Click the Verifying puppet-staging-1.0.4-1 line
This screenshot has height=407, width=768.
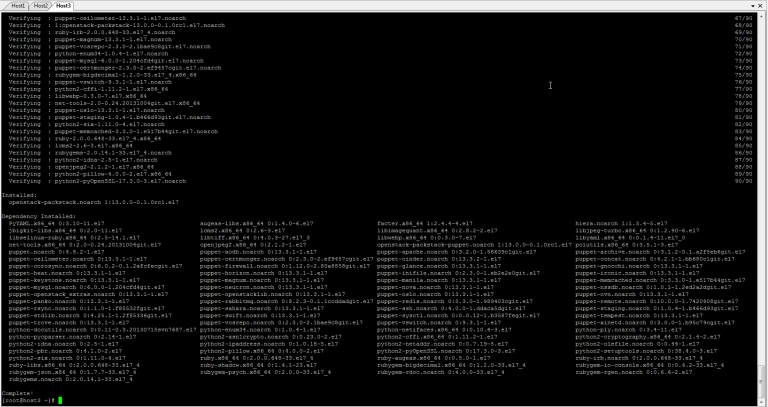click(x=110, y=117)
